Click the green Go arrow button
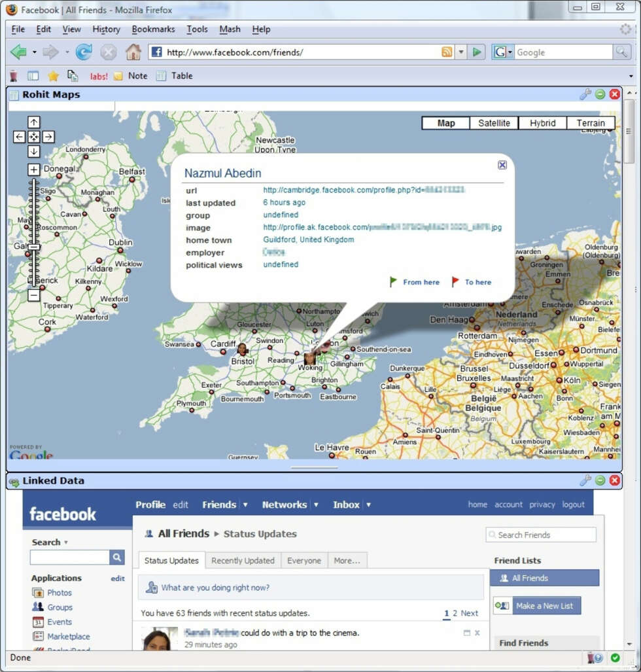The width and height of the screenshot is (641, 672). (x=476, y=52)
